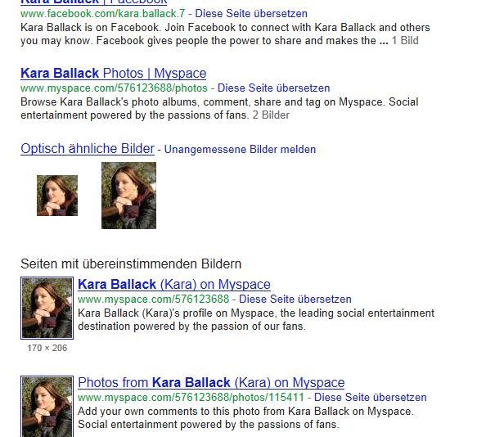Translate the Myspace photos result page
The image size is (504, 437).
(273, 88)
